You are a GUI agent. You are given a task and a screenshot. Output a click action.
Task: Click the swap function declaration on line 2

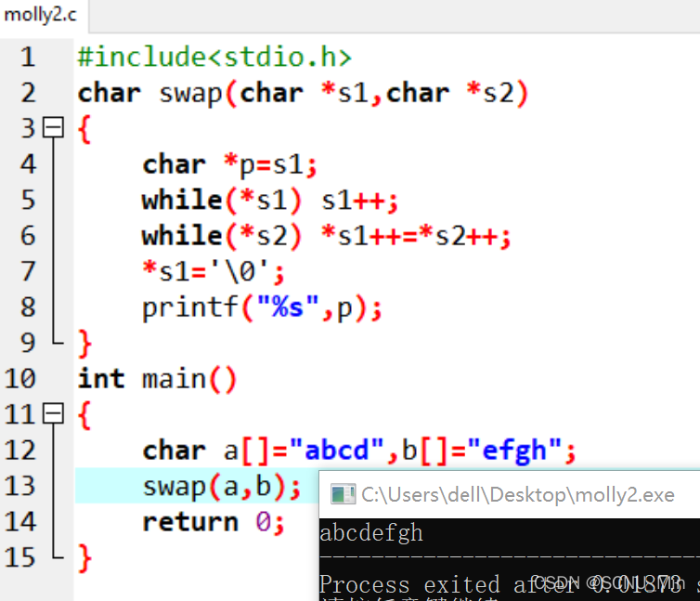[x=304, y=94]
